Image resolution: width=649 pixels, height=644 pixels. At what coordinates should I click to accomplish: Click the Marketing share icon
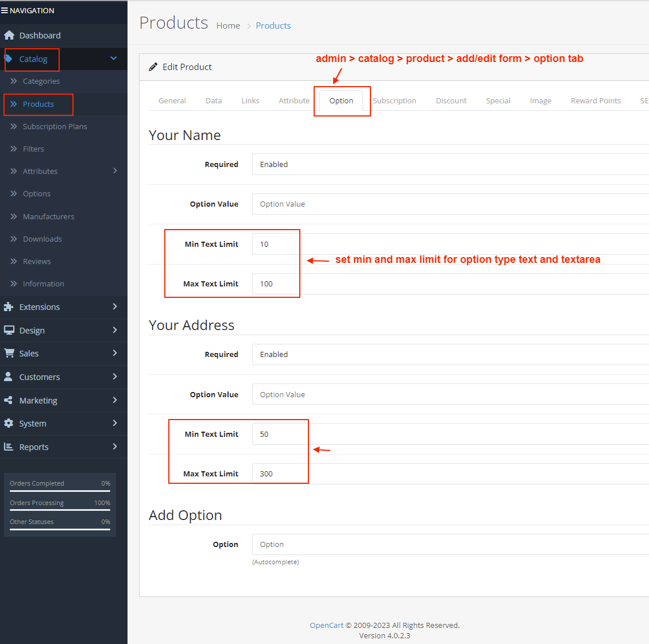[x=9, y=401]
